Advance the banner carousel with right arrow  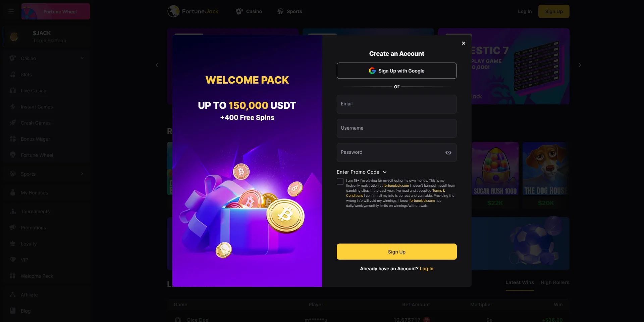tap(580, 65)
